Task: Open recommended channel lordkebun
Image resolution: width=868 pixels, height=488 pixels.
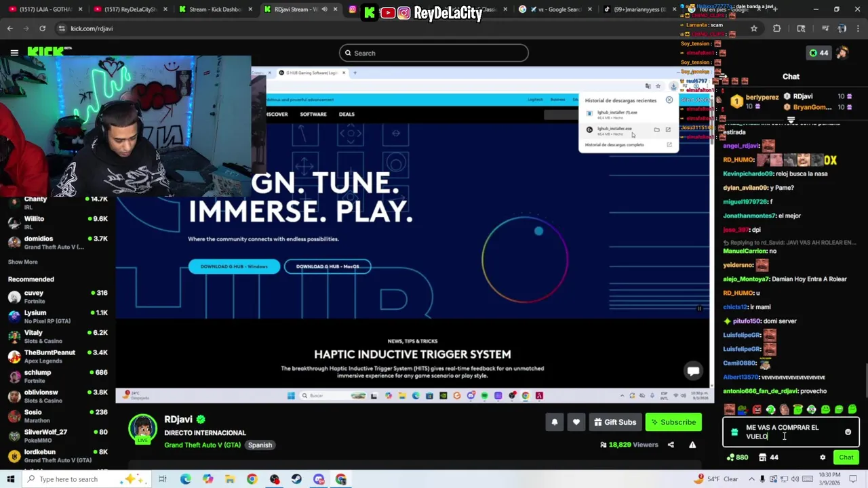Action: point(58,455)
